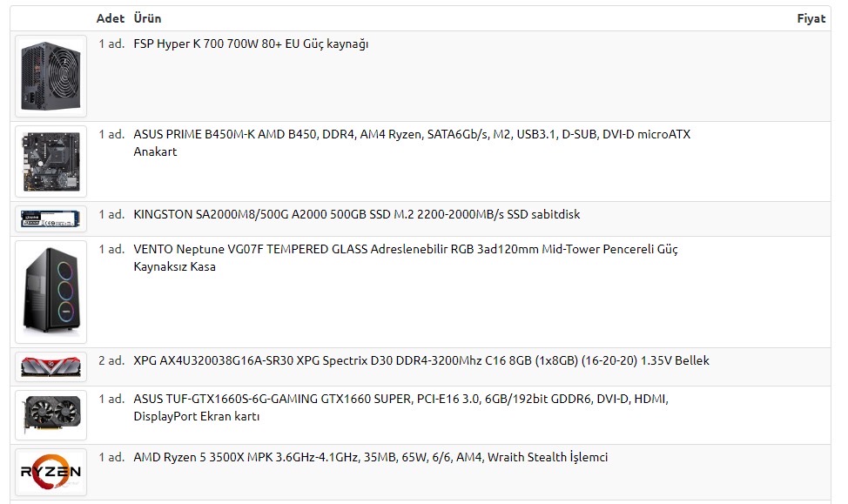Click AMD Ryzen 5 3500X İşlemci name
848x504 pixels.
tap(371, 458)
